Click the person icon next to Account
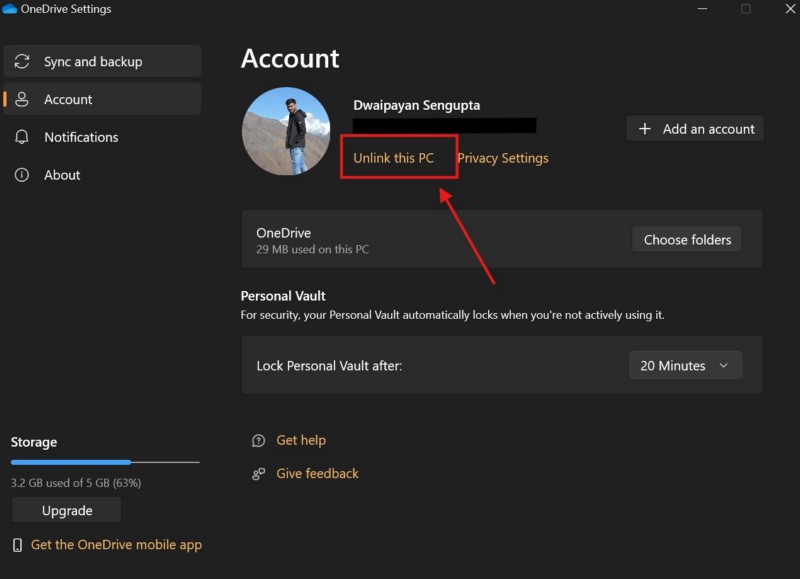800x579 pixels. (x=22, y=99)
